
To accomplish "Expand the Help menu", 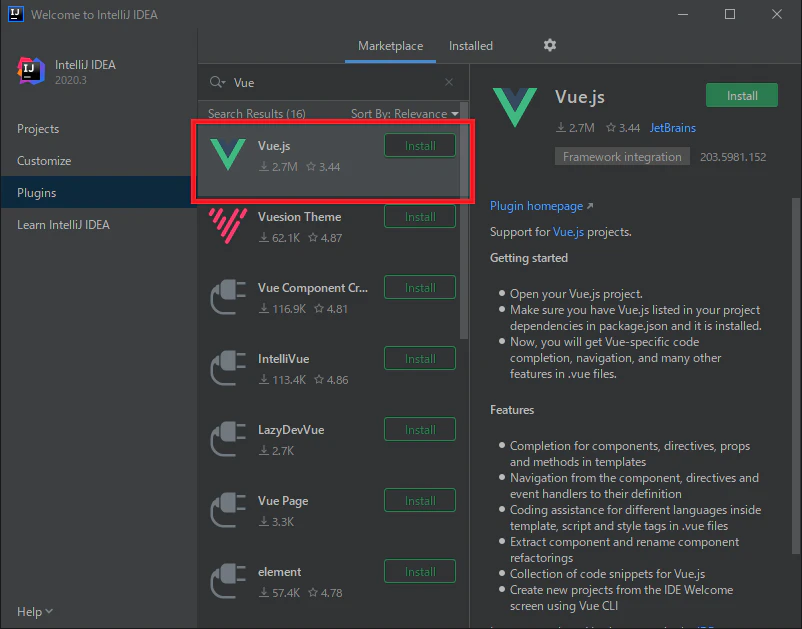I will 35,612.
